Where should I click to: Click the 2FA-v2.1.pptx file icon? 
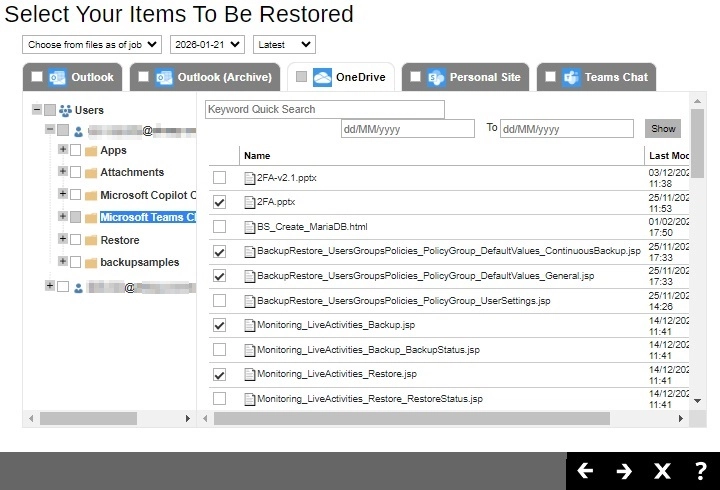coord(249,178)
